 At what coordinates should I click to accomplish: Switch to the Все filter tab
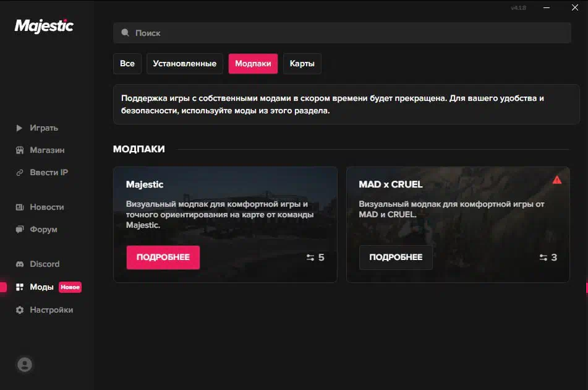127,64
